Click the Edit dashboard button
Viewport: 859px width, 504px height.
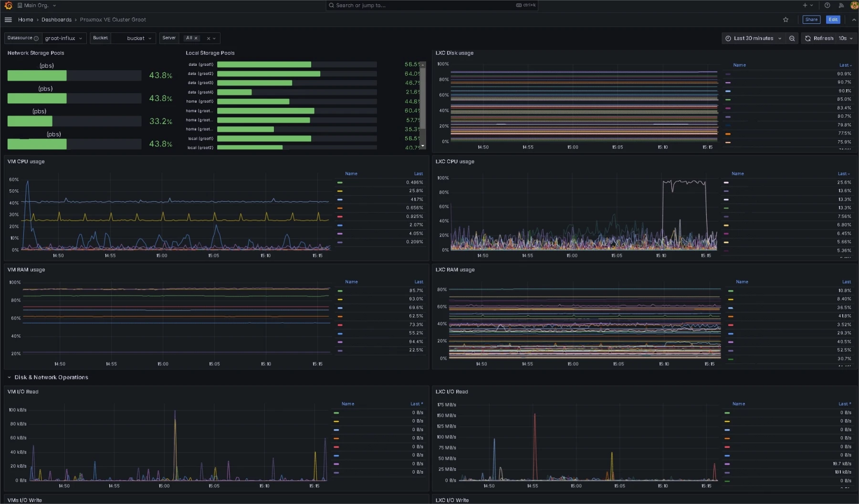(x=833, y=20)
